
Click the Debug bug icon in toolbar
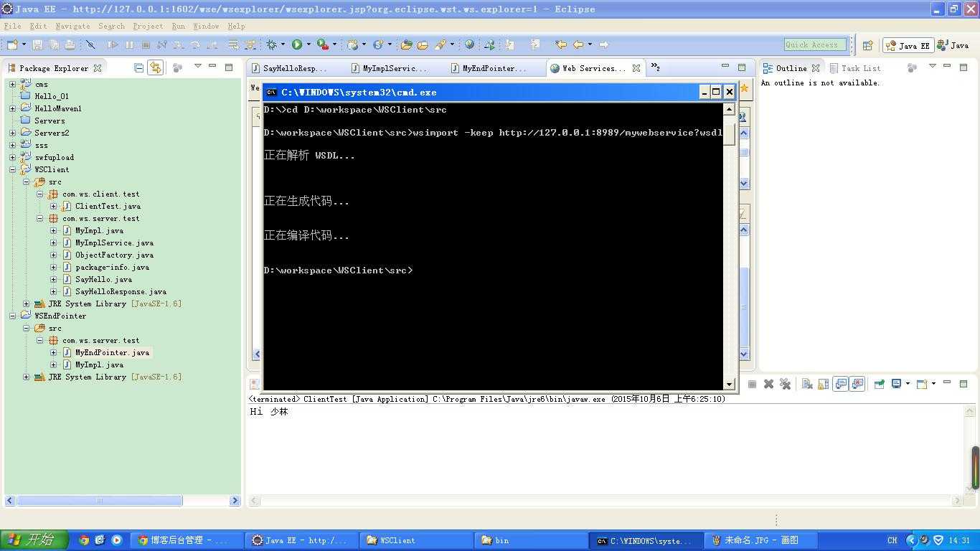pyautogui.click(x=272, y=44)
